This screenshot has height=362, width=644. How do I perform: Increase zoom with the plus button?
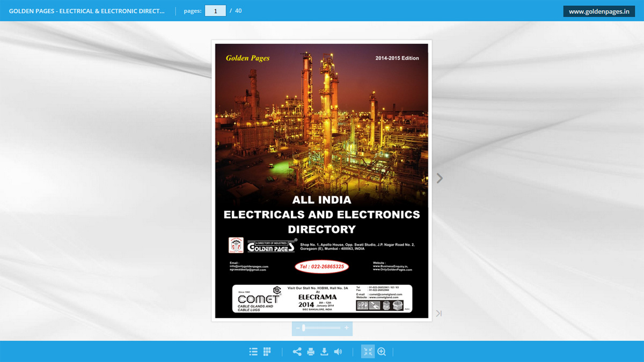pyautogui.click(x=347, y=328)
